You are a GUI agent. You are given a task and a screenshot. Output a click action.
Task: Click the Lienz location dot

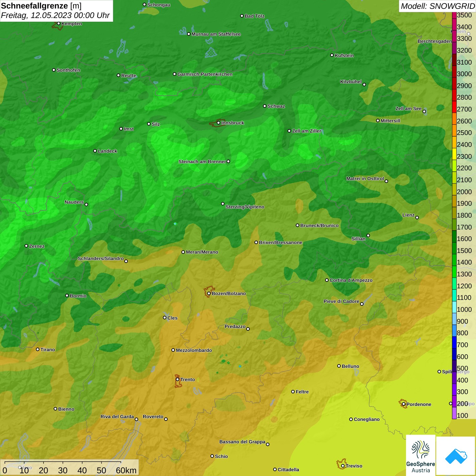[x=417, y=218]
